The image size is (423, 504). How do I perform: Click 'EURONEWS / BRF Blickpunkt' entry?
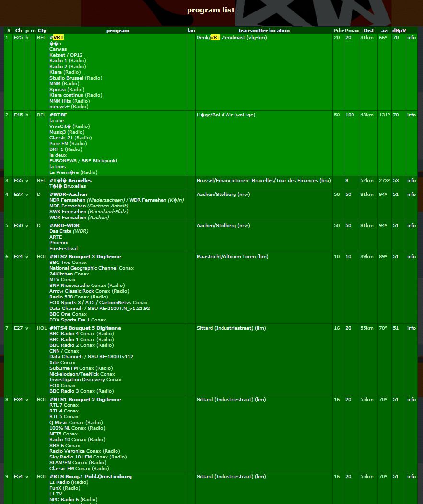83,160
